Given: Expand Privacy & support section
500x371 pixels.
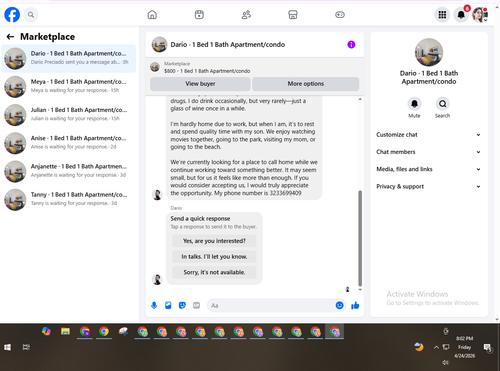Looking at the screenshot, I should [428, 187].
